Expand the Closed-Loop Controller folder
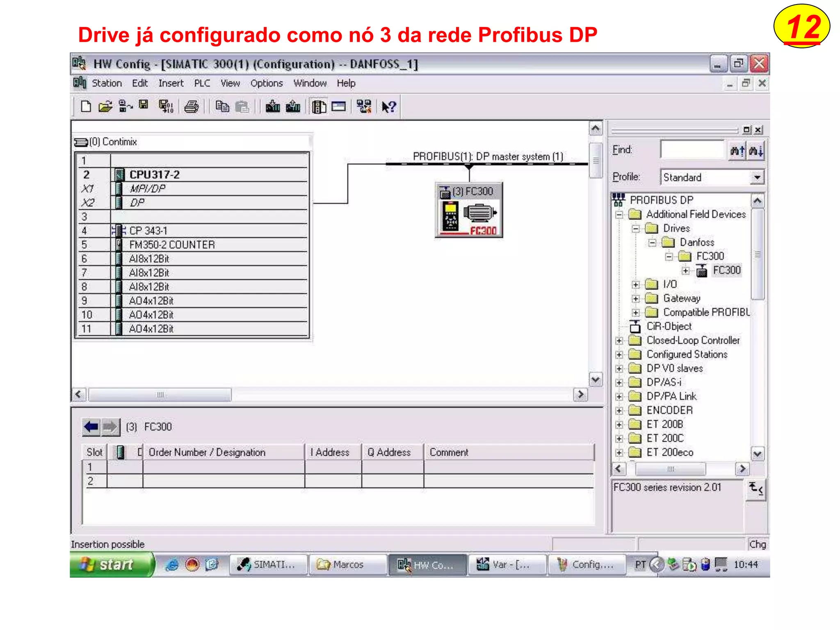The height and width of the screenshot is (630, 840). tap(619, 341)
